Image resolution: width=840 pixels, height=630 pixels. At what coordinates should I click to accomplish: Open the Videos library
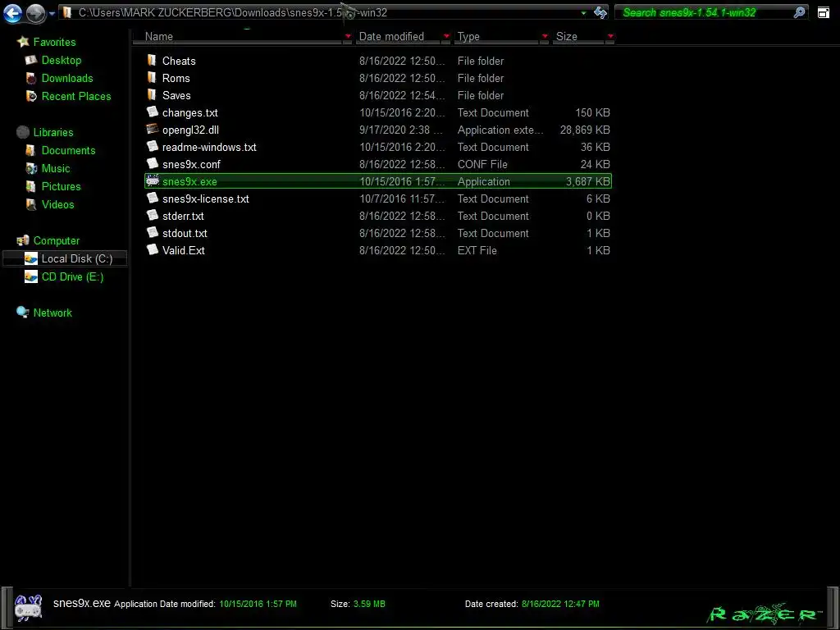tap(58, 204)
